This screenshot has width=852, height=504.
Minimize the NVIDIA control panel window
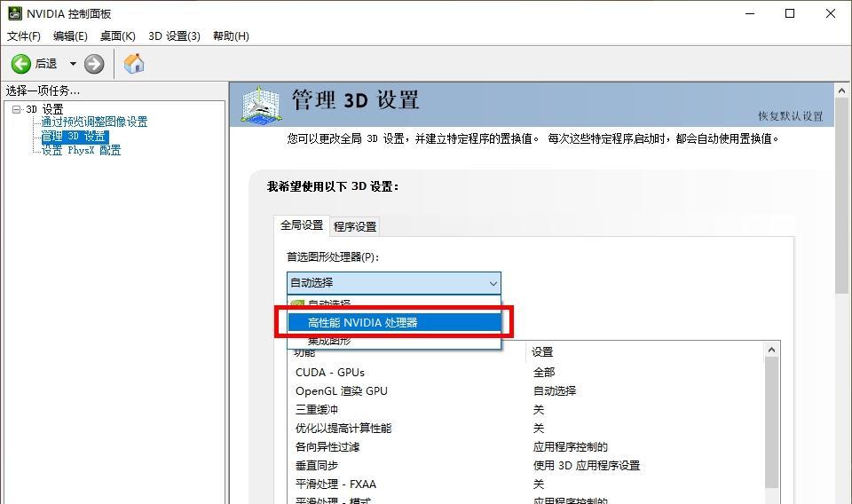750,13
